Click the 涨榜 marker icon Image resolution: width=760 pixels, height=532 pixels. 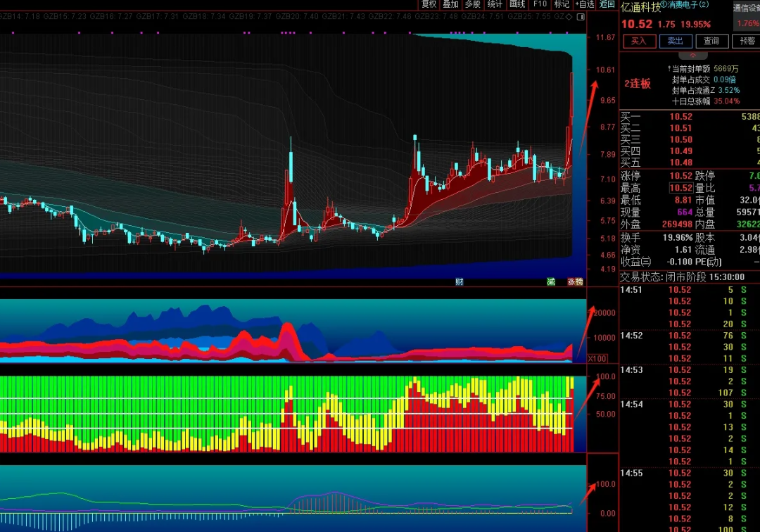(x=575, y=281)
